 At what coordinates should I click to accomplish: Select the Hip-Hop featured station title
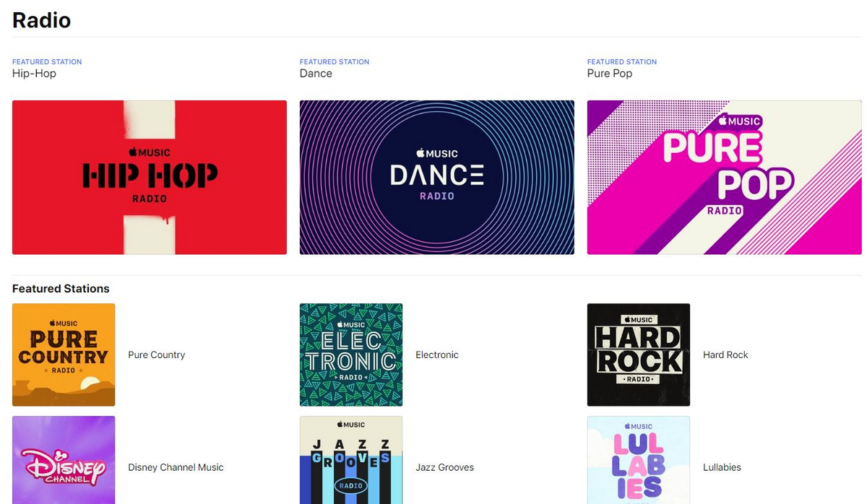tap(34, 74)
